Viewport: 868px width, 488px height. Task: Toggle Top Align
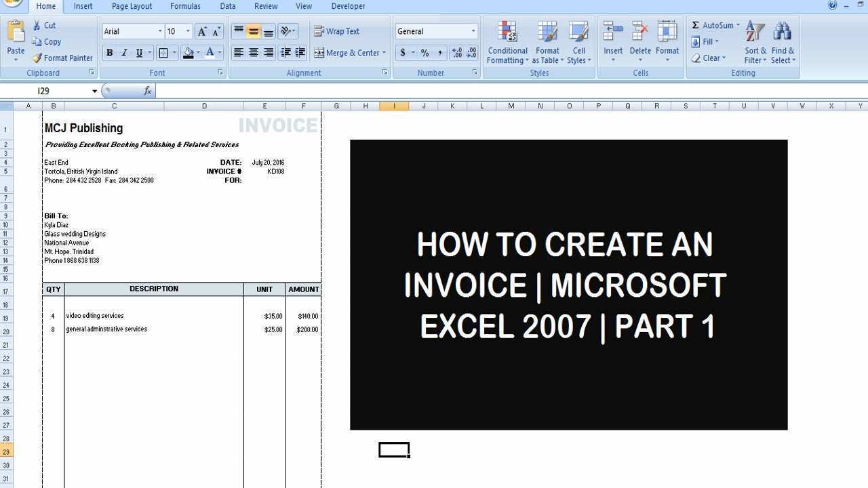click(x=239, y=31)
